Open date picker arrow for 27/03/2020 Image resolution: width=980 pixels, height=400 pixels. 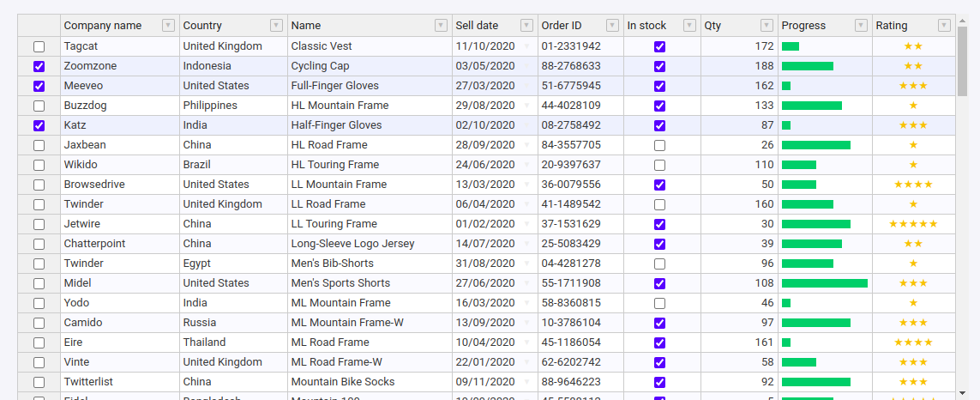527,86
